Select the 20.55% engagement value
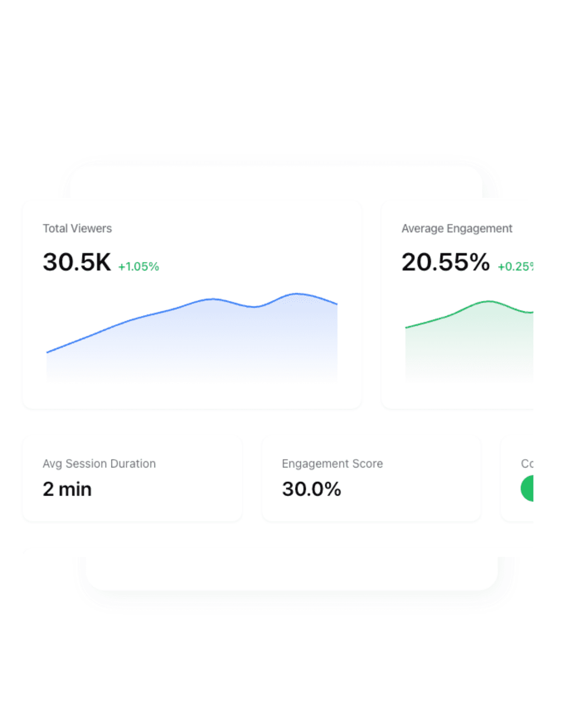The image size is (561, 728). pos(446,262)
